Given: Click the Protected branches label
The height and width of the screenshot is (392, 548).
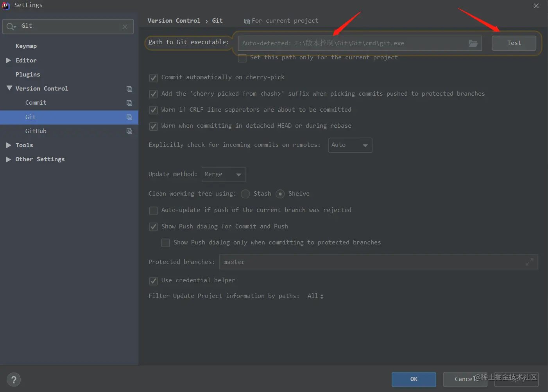Looking at the screenshot, I should (182, 262).
